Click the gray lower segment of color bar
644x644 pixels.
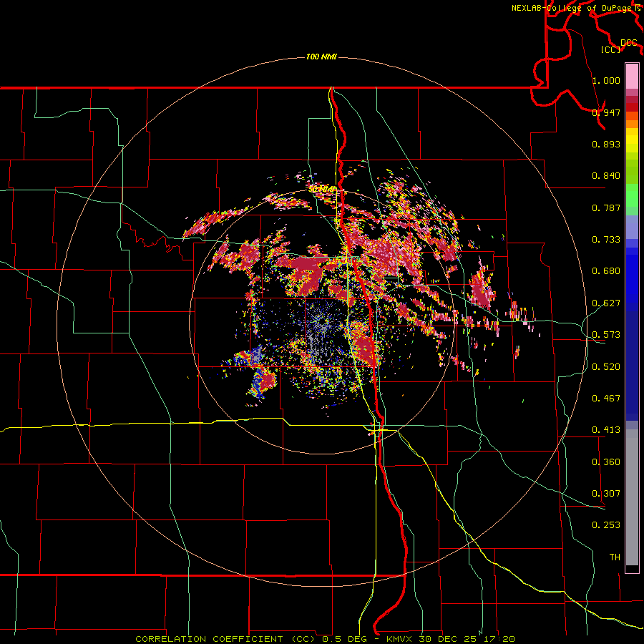coord(632,497)
